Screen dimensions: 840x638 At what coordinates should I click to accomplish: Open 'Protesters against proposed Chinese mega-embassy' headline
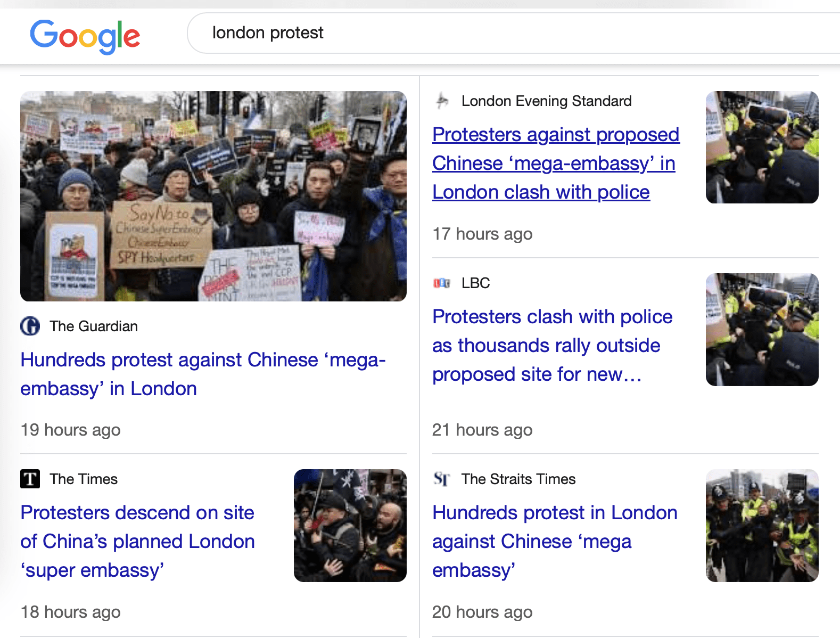[x=555, y=163]
